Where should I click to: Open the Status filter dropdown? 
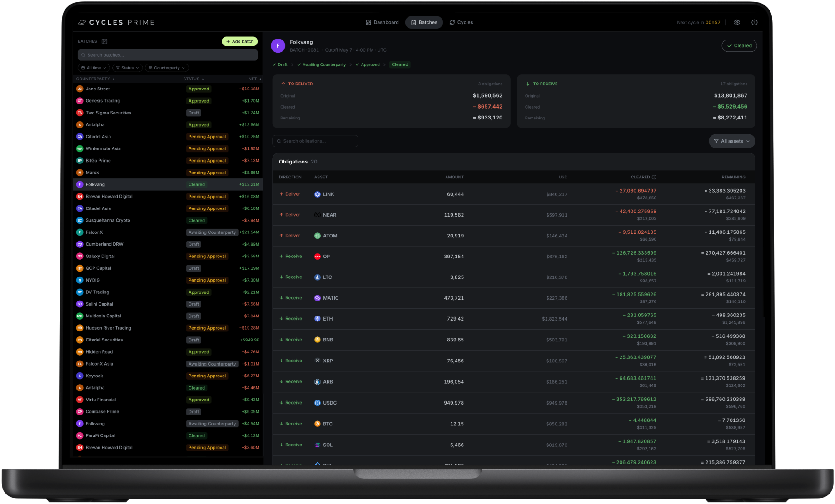[x=127, y=68]
